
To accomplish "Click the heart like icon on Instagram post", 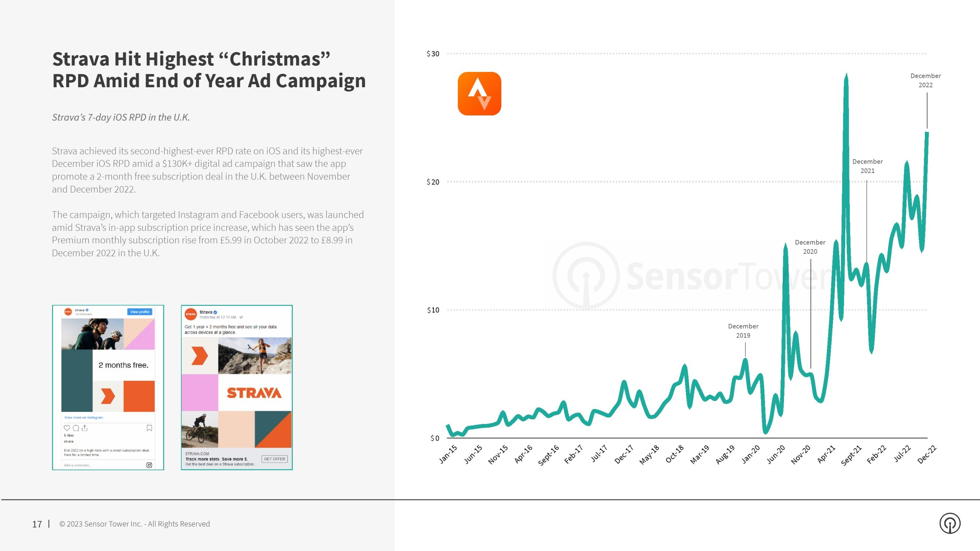I will pyautogui.click(x=67, y=428).
